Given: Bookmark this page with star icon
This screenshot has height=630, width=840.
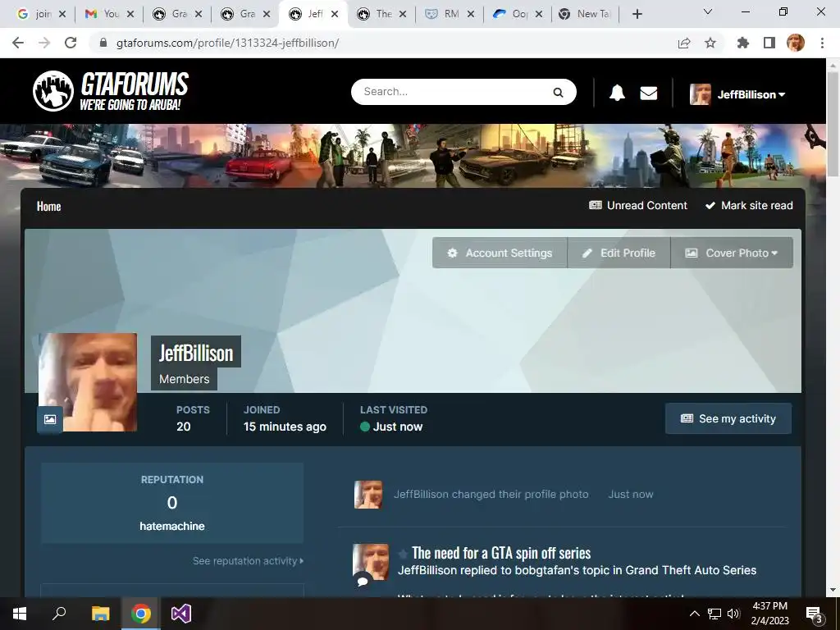Looking at the screenshot, I should click(x=710, y=43).
